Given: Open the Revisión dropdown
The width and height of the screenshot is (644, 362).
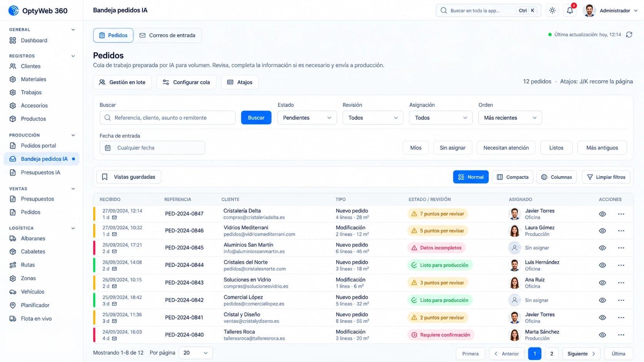Looking at the screenshot, I should click(x=373, y=118).
